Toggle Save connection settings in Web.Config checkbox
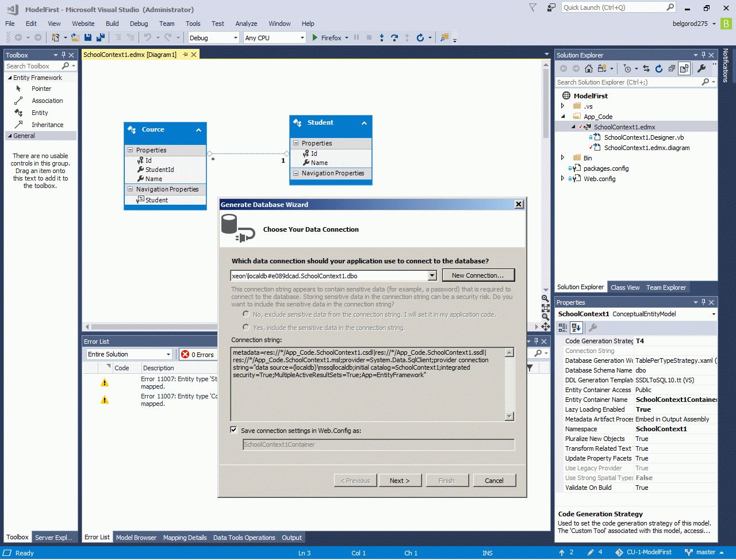Screen dimensions: 736x560 tap(233, 429)
